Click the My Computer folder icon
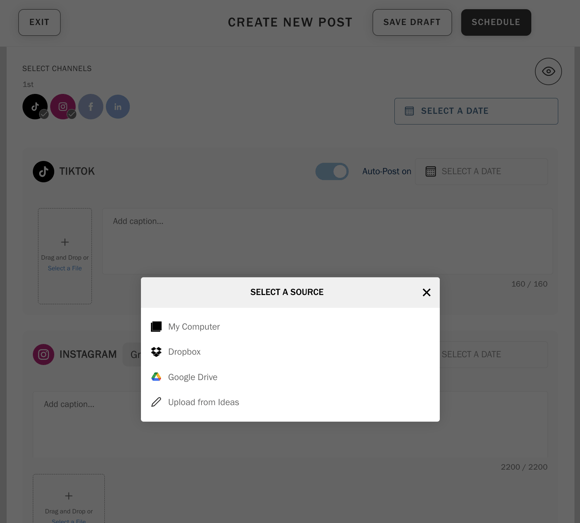 (x=156, y=327)
